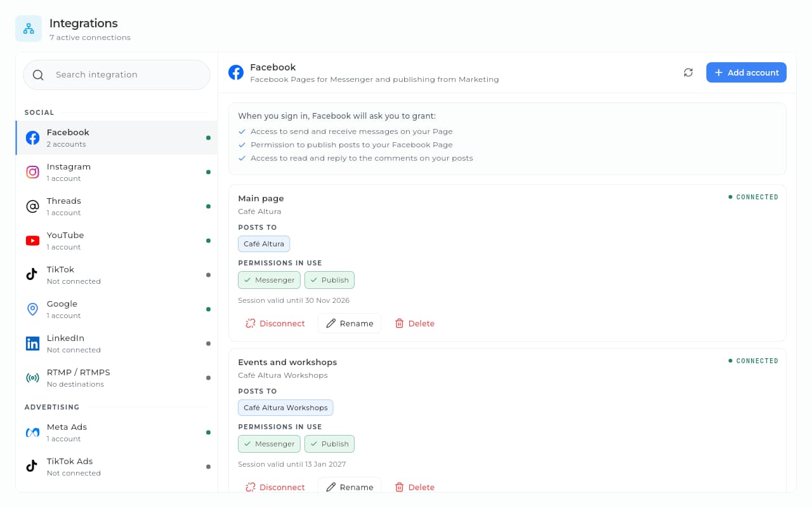The image size is (812, 508).
Task: Open the Meta Ads integration
Action: pyautogui.click(x=117, y=432)
